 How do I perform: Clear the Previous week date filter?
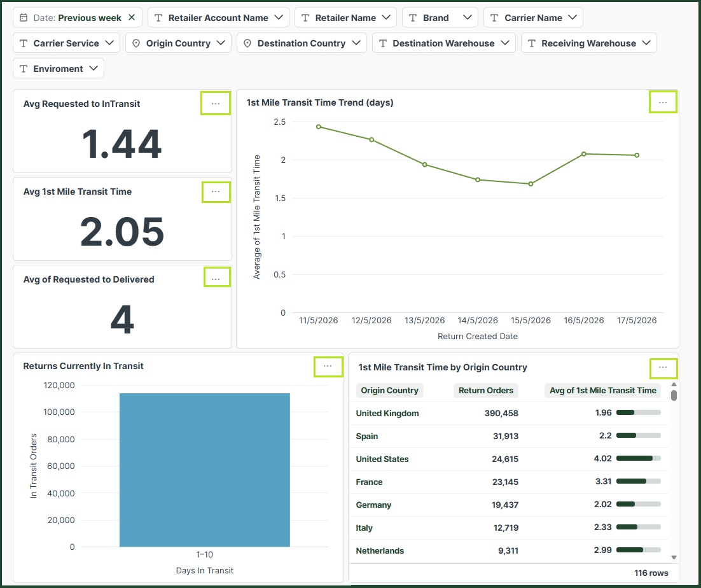(132, 17)
